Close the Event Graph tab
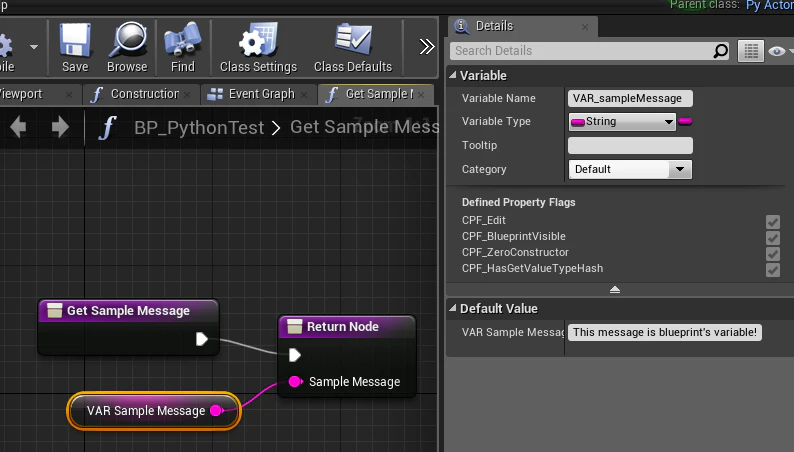The width and height of the screenshot is (794, 452). point(304,95)
